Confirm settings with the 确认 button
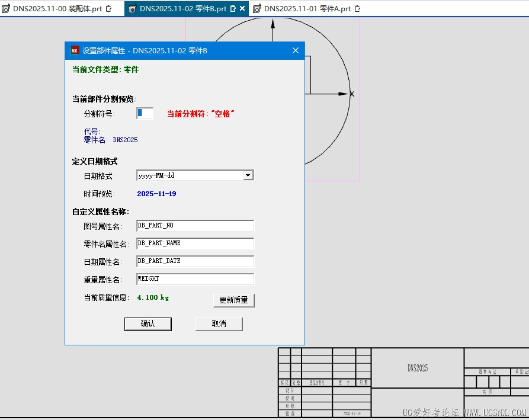529x420 pixels. pos(148,324)
